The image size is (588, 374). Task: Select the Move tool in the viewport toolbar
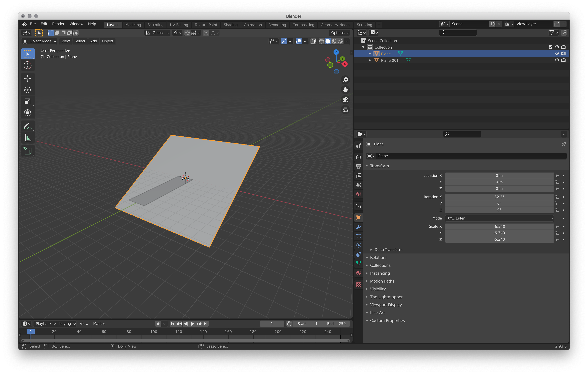[x=28, y=78]
